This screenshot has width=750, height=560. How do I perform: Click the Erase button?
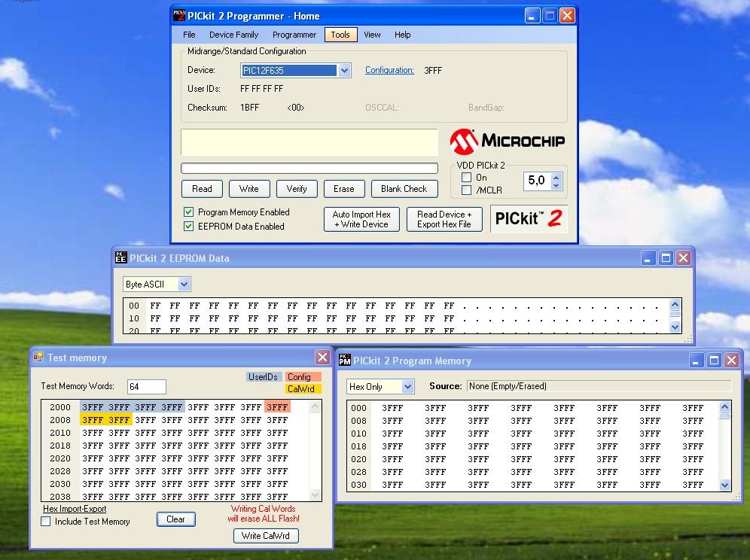pyautogui.click(x=344, y=189)
